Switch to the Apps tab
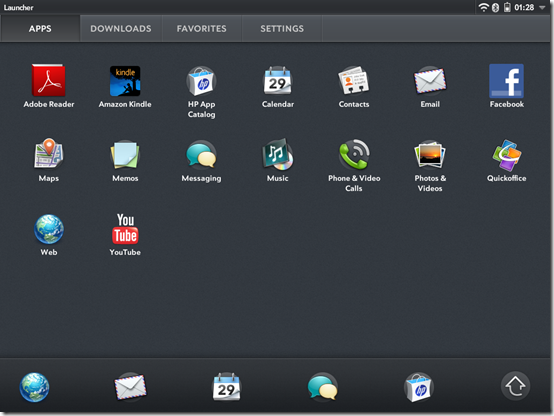The image size is (554, 416). coord(40,29)
